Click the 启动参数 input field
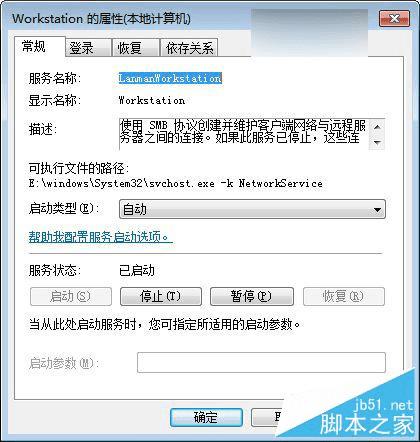Viewport: 420px width, 442px height. 261,362
